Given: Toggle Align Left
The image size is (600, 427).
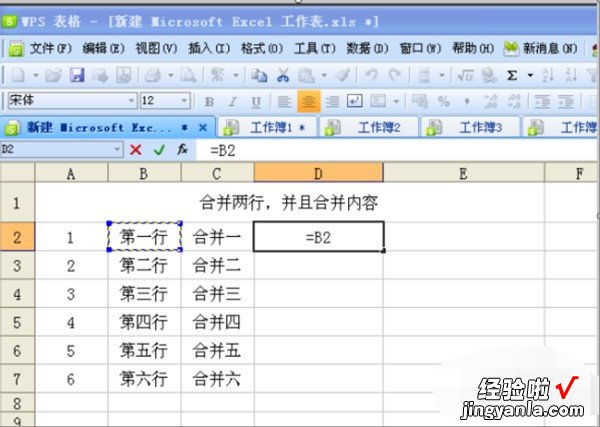Looking at the screenshot, I should (x=284, y=102).
